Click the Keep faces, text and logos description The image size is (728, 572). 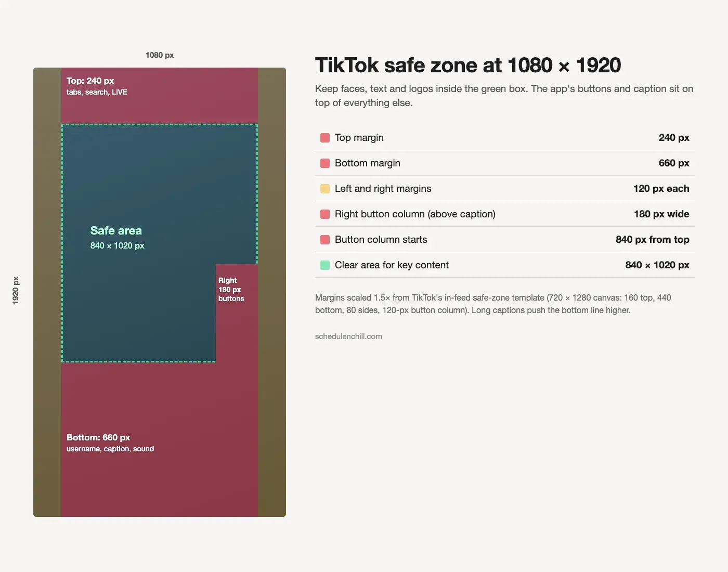tap(504, 96)
